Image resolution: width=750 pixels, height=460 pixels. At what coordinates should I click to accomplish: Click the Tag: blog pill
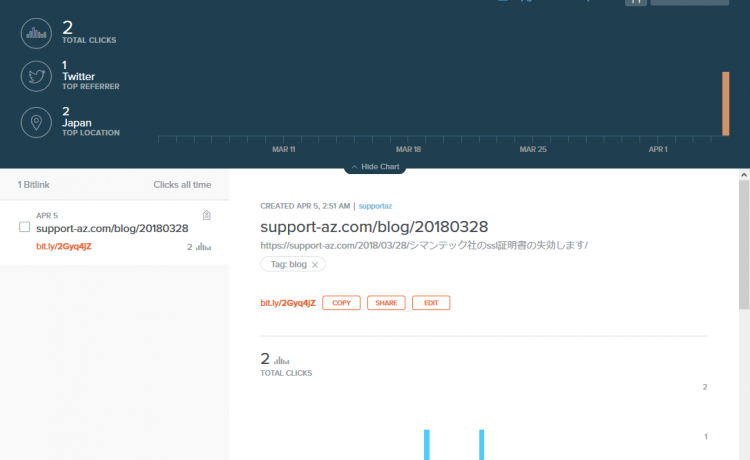(293, 264)
